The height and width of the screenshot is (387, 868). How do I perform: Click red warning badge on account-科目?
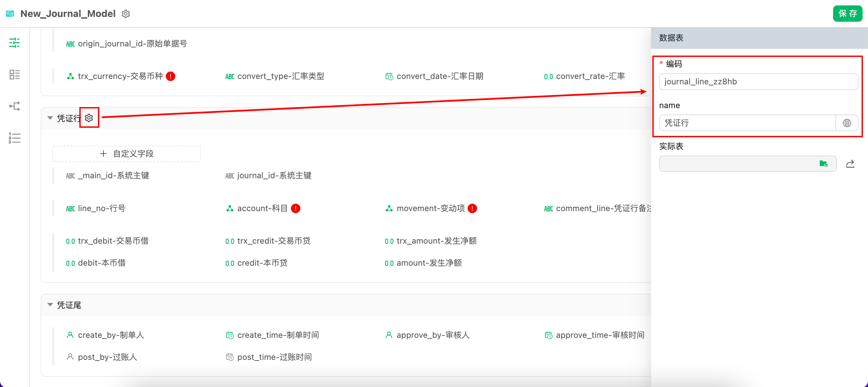[x=296, y=208]
